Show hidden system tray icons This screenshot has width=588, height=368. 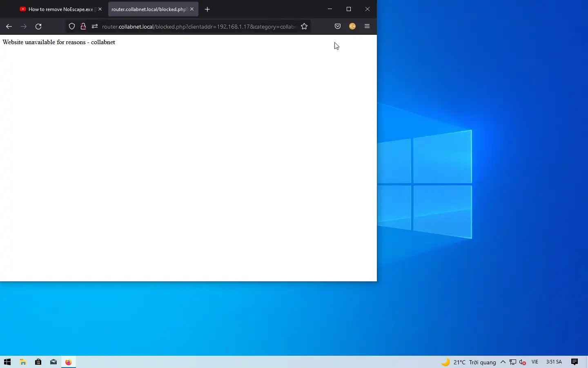503,362
